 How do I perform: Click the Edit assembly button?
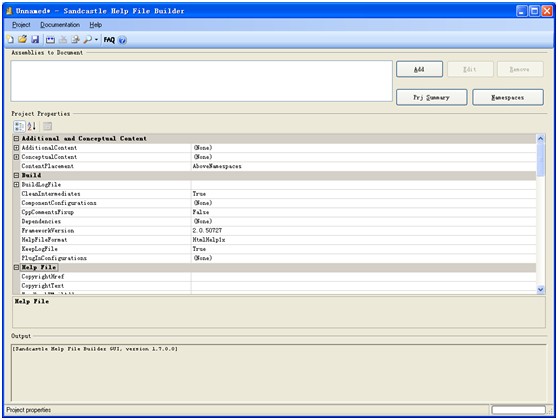(x=470, y=69)
